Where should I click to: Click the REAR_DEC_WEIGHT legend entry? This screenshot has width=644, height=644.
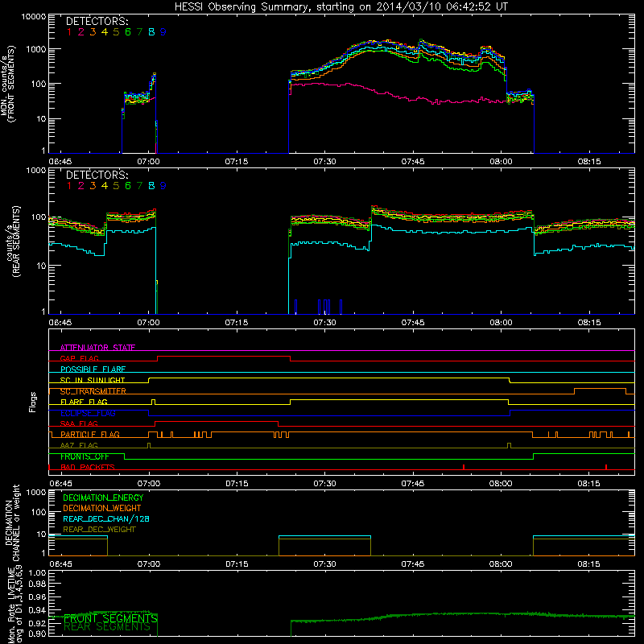tap(99, 530)
